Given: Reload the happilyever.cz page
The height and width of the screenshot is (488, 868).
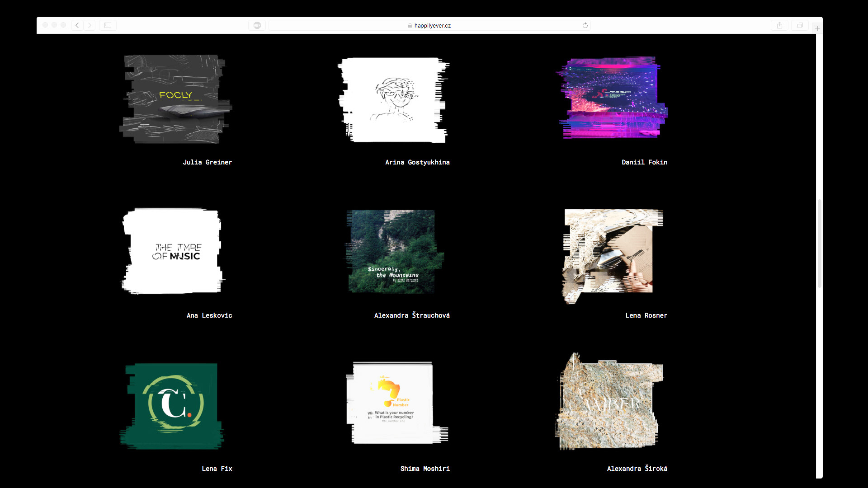Looking at the screenshot, I should [x=585, y=25].
